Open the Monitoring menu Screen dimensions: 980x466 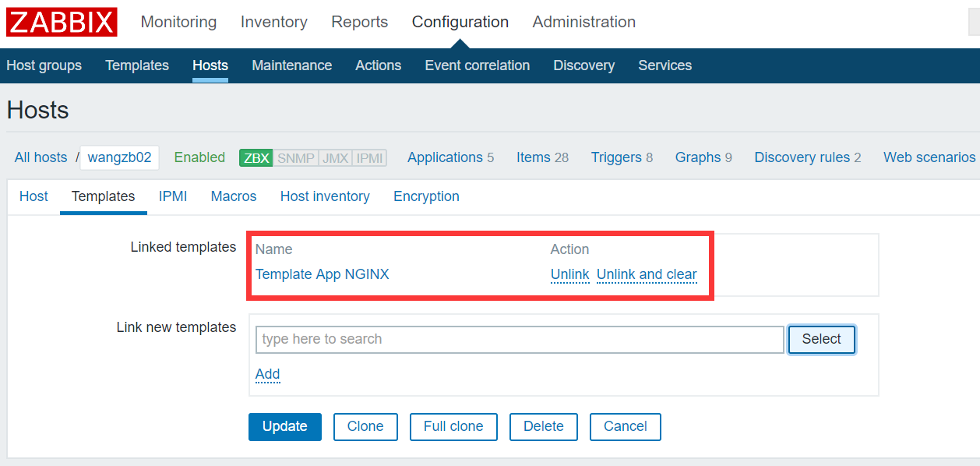click(x=178, y=22)
